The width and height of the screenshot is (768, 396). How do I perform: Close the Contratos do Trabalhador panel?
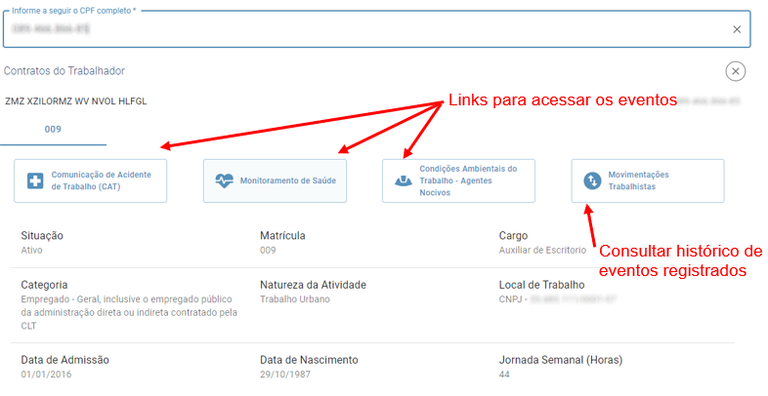click(x=735, y=72)
